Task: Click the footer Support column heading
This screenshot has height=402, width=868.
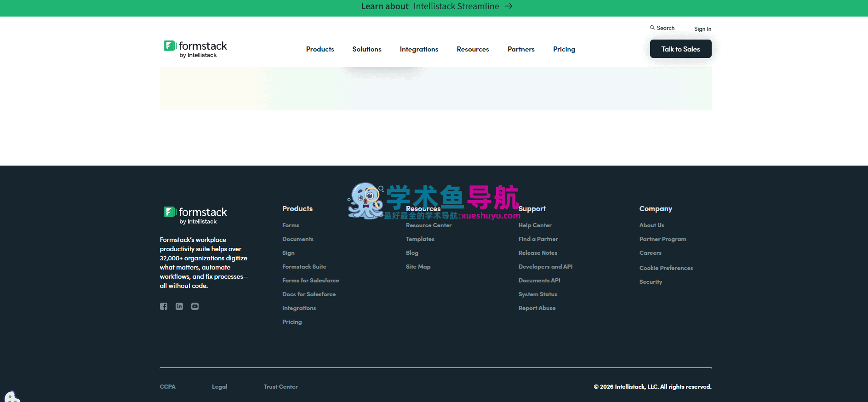Action: [x=532, y=209]
